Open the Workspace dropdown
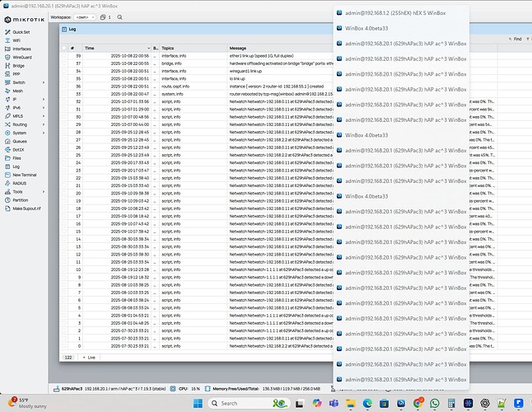This screenshot has width=532, height=412. point(85,17)
